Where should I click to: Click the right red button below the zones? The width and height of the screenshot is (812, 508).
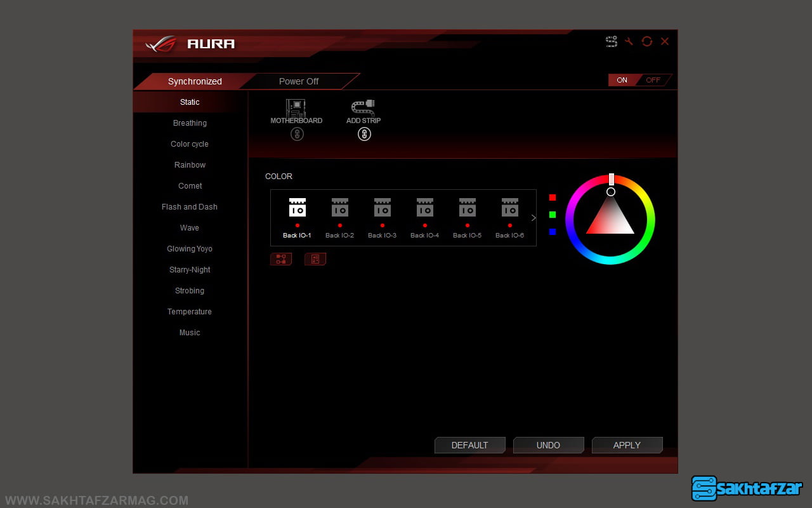315,259
